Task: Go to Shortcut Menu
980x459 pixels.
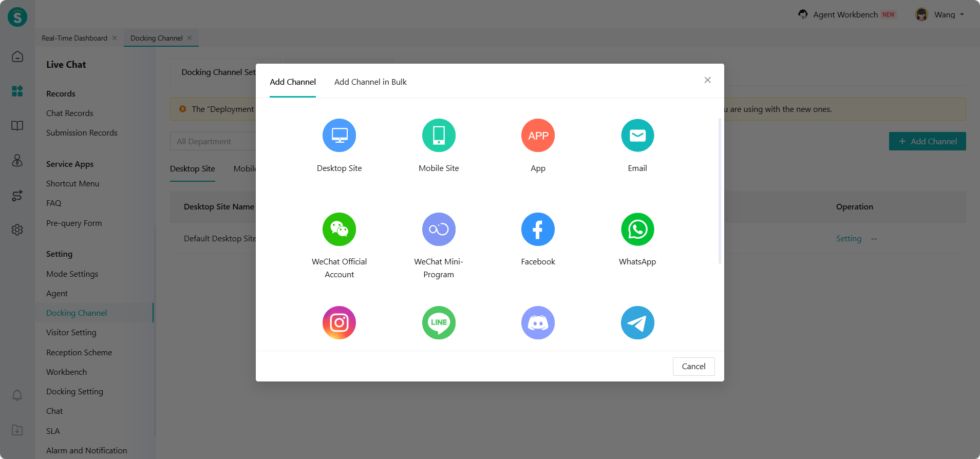Action: click(73, 184)
